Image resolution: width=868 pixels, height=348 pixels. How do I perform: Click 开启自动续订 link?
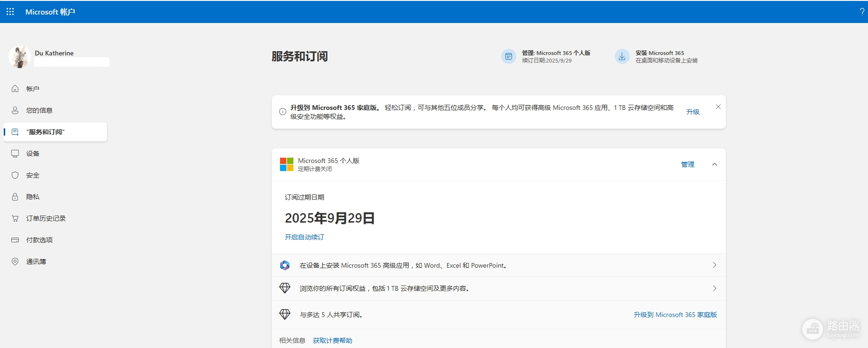click(x=305, y=237)
